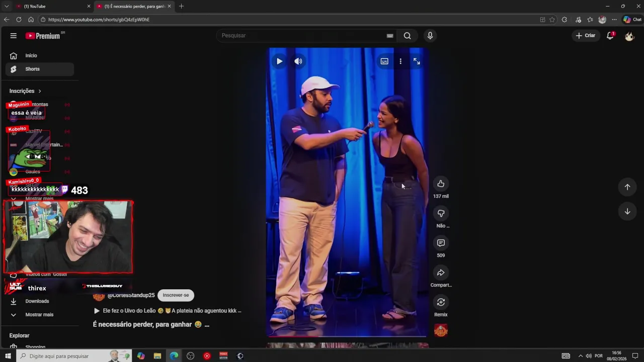Expand Mostrar mais below Downloads

[x=40, y=315]
